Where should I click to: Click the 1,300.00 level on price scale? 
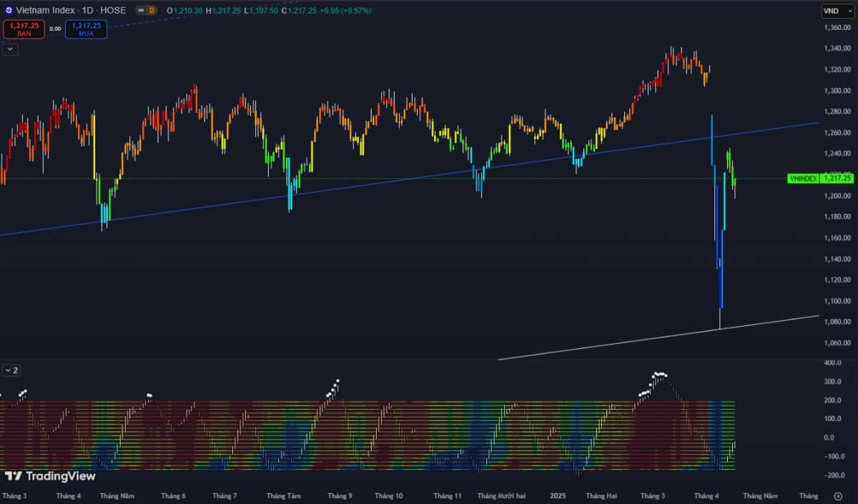coord(835,91)
